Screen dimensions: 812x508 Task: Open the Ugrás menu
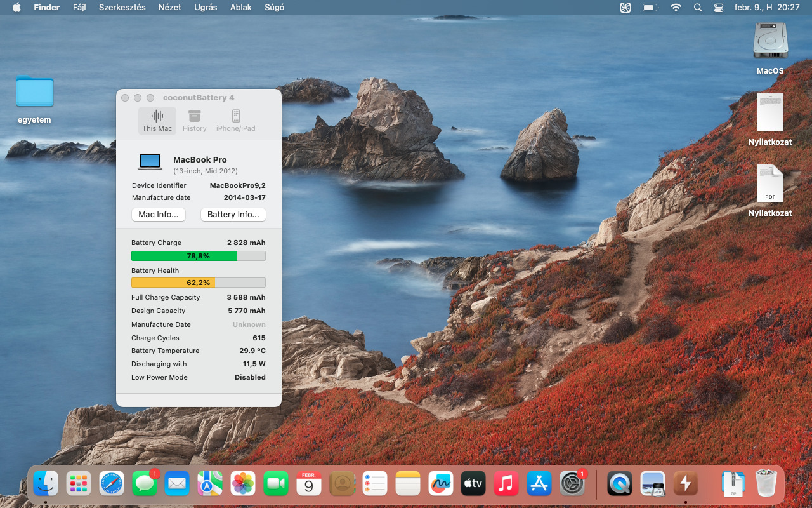click(206, 8)
